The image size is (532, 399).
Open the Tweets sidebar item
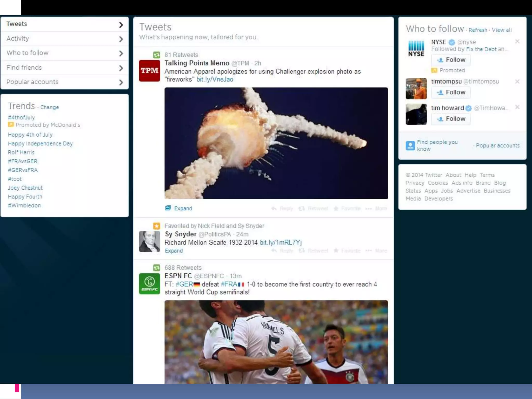(x=64, y=24)
